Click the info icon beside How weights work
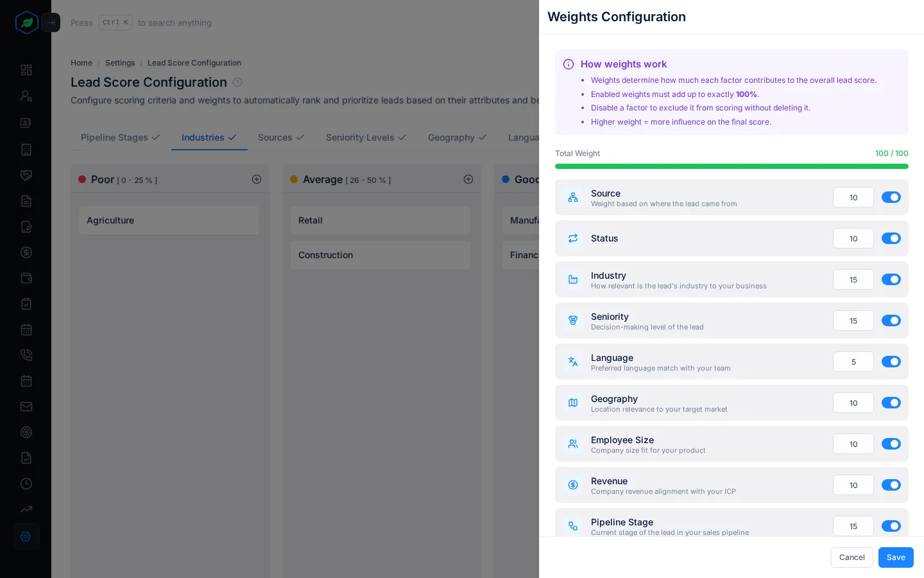The width and height of the screenshot is (924, 578). 569,64
